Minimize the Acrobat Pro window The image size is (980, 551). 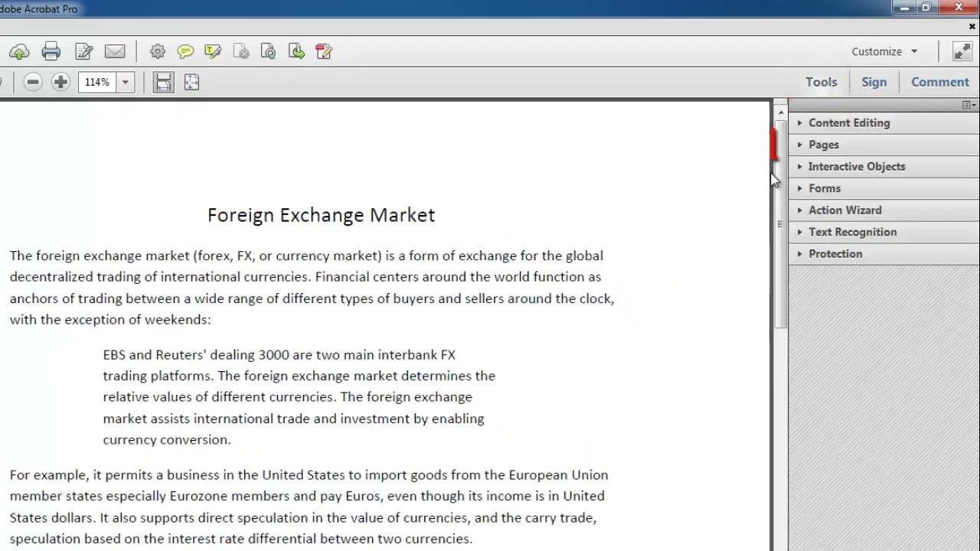(904, 8)
